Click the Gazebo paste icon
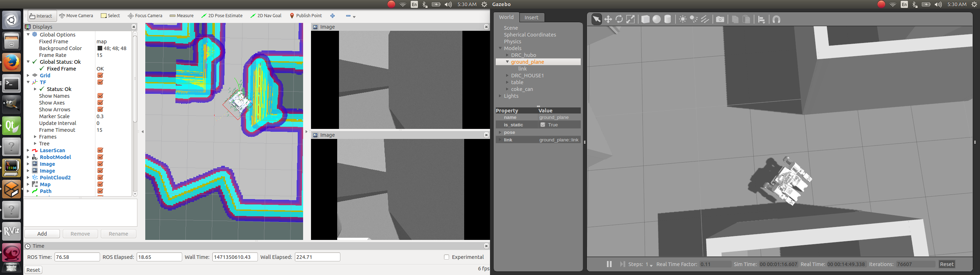This screenshot has height=275, width=980. pyautogui.click(x=746, y=19)
